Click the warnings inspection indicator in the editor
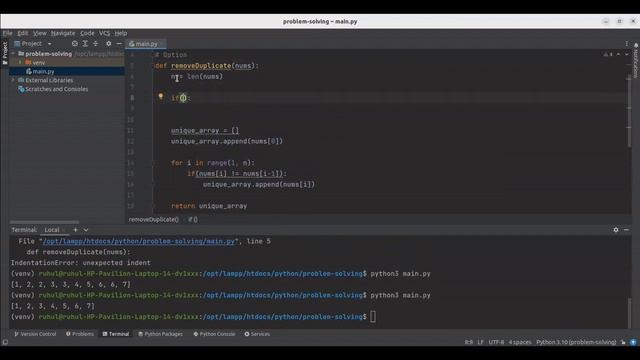 (608, 54)
